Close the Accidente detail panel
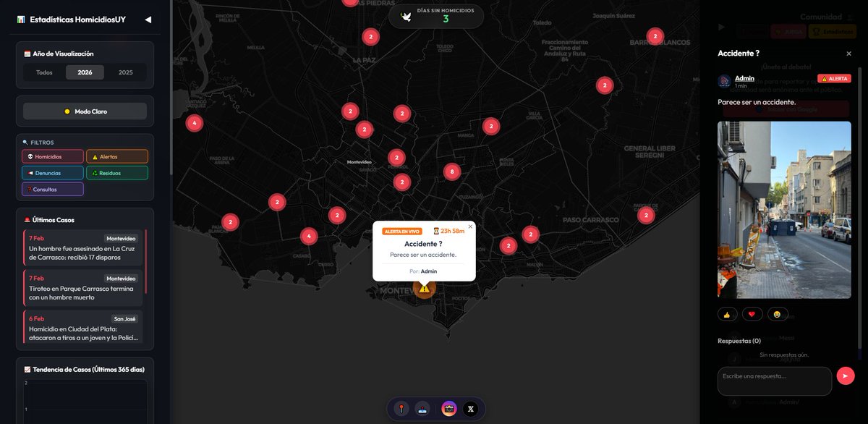The height and width of the screenshot is (424, 868). click(x=848, y=54)
